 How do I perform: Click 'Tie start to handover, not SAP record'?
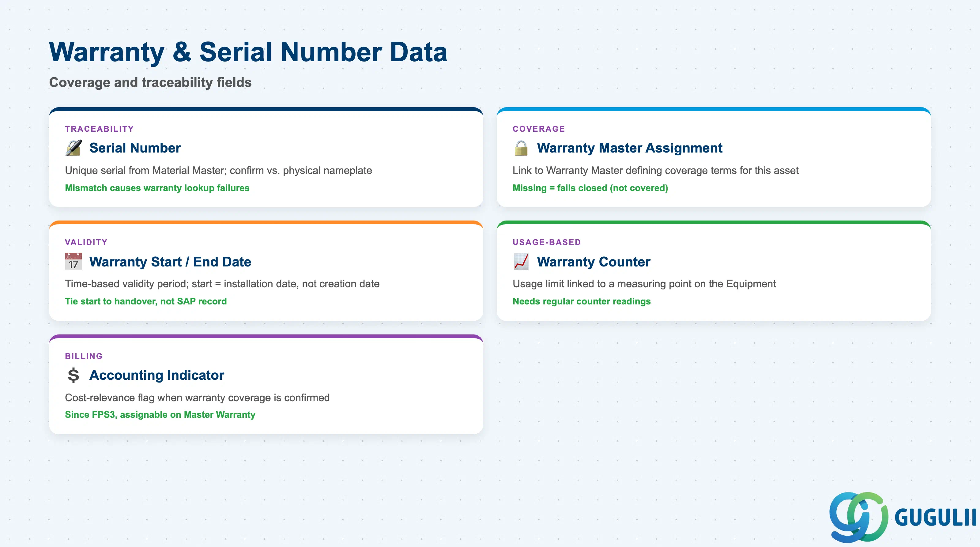(x=146, y=301)
